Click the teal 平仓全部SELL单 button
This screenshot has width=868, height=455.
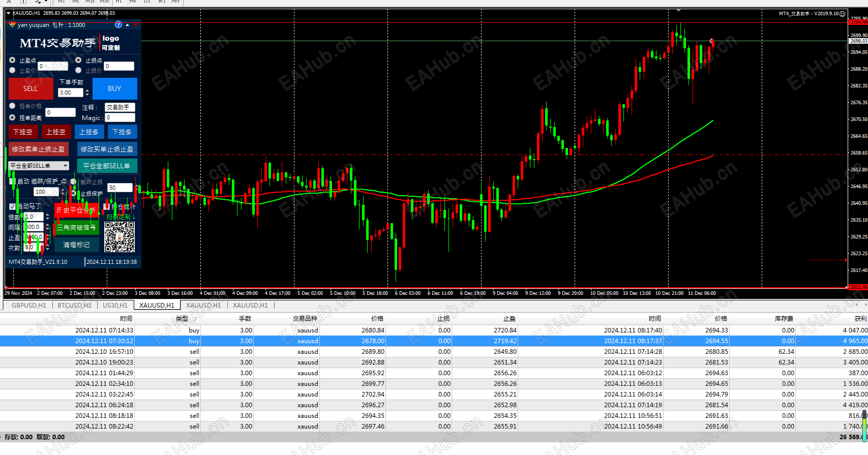[107, 166]
